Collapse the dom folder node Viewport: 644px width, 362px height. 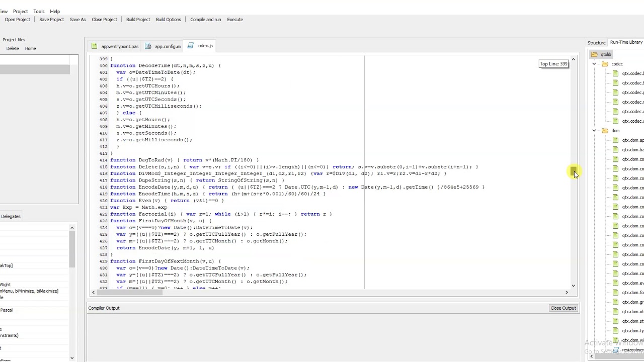pos(594,131)
